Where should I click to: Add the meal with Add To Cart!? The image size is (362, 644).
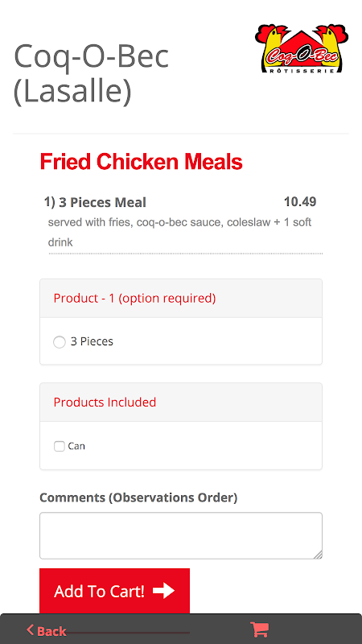pyautogui.click(x=114, y=591)
